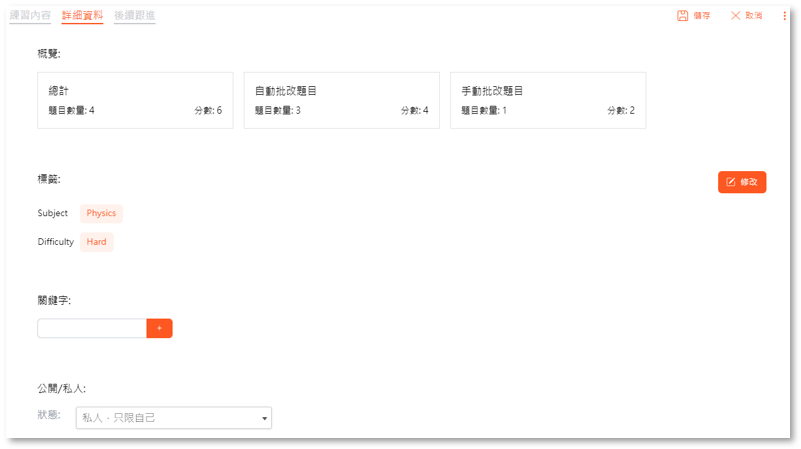801x449 pixels.
Task: Select the 詳細資料 tab
Action: (x=82, y=16)
